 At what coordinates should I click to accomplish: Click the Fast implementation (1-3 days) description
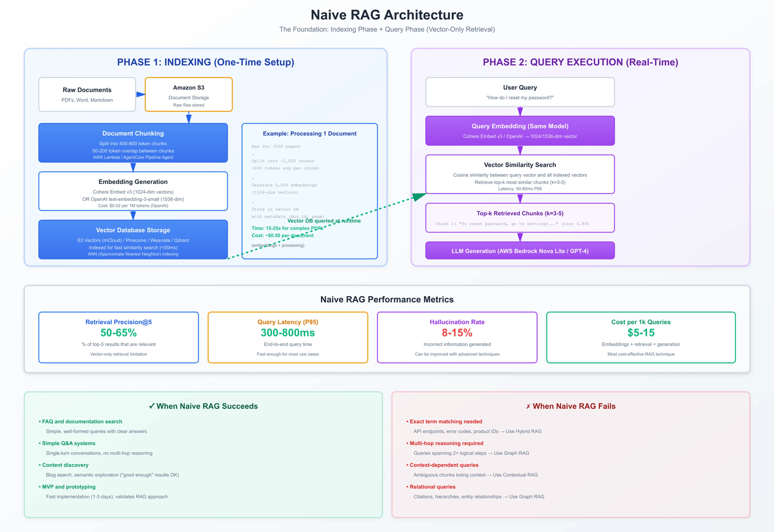[107, 497]
